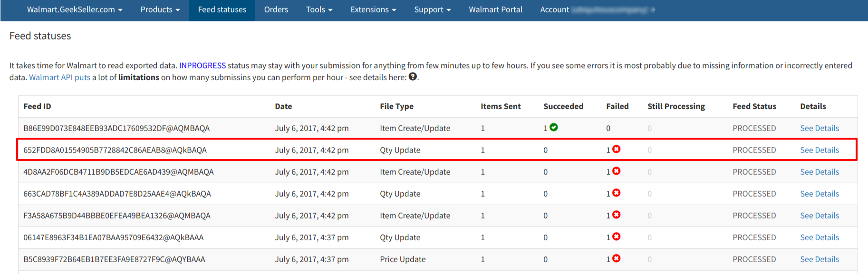The height and width of the screenshot is (274, 868).
Task: Click red failed icon for feed 663CAD78BF1C
Action: [617, 193]
